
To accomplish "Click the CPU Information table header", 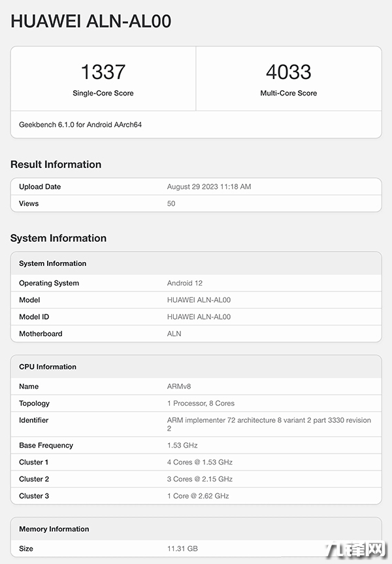I will click(48, 367).
